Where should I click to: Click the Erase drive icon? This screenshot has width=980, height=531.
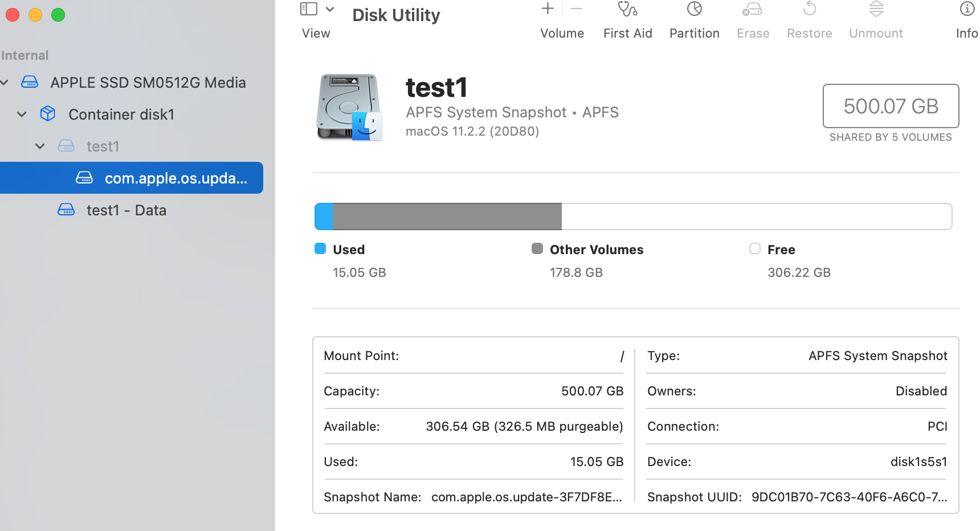(x=753, y=9)
